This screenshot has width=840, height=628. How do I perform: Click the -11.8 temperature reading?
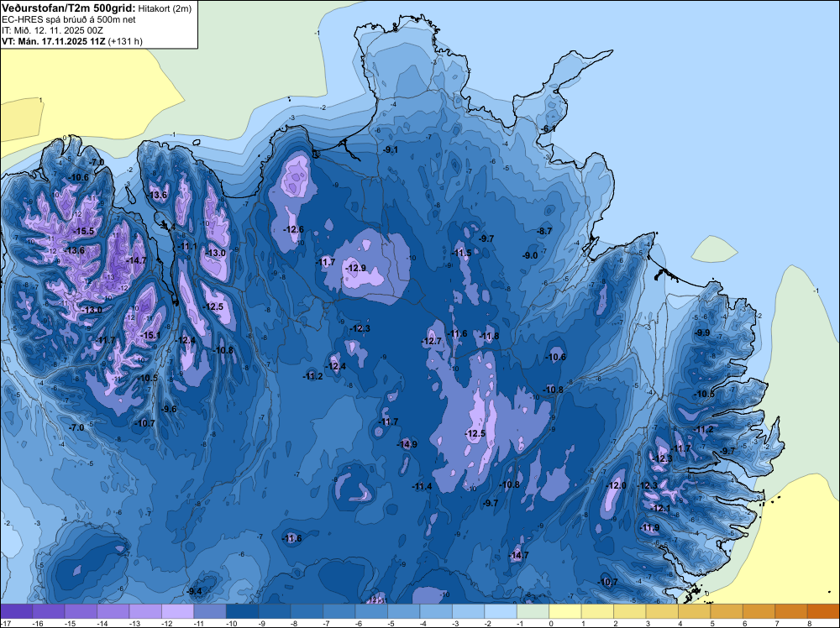coord(489,336)
